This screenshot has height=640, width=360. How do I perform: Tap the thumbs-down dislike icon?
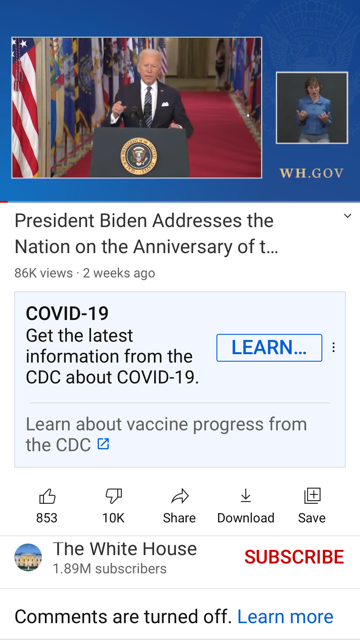pyautogui.click(x=113, y=496)
